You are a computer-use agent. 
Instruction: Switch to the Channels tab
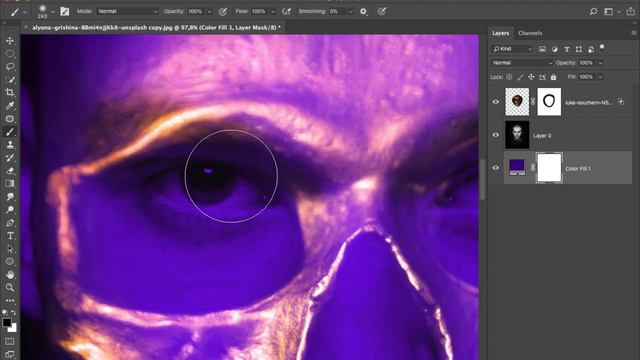(530, 33)
